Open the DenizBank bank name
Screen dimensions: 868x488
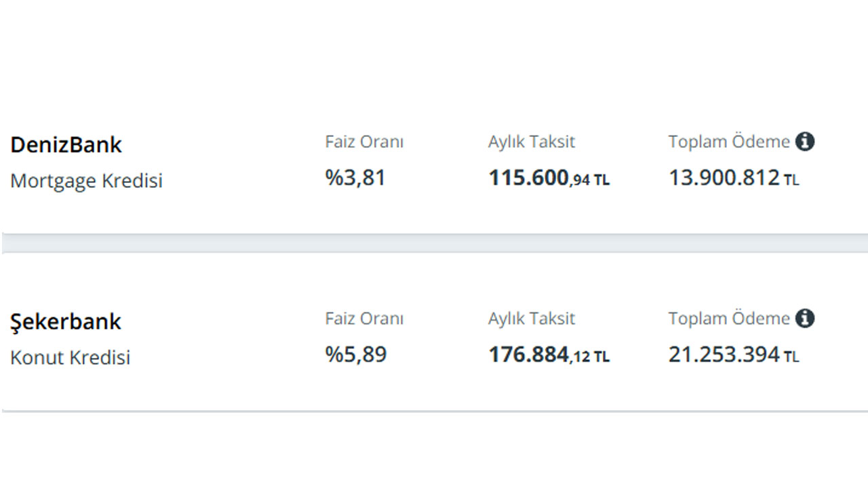point(66,144)
